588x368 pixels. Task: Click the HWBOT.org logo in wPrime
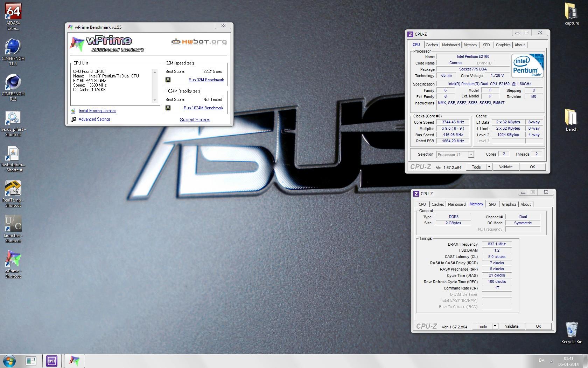[x=199, y=42]
